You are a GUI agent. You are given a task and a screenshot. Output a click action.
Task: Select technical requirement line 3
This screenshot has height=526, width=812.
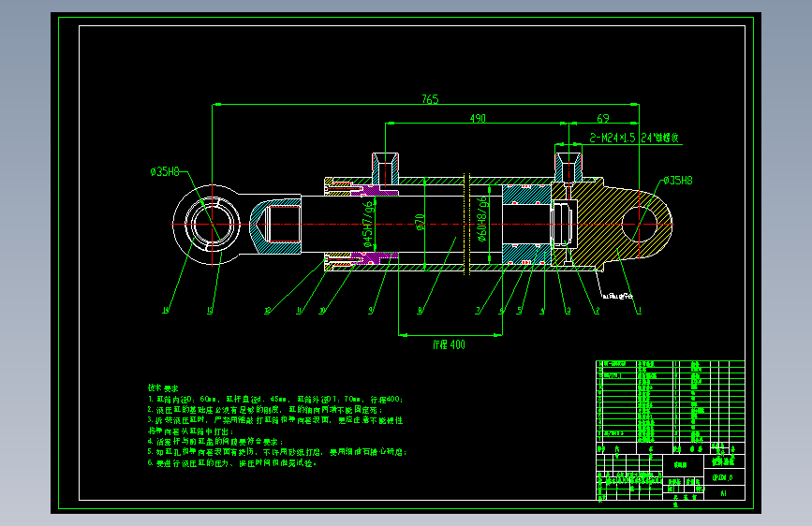[275, 426]
